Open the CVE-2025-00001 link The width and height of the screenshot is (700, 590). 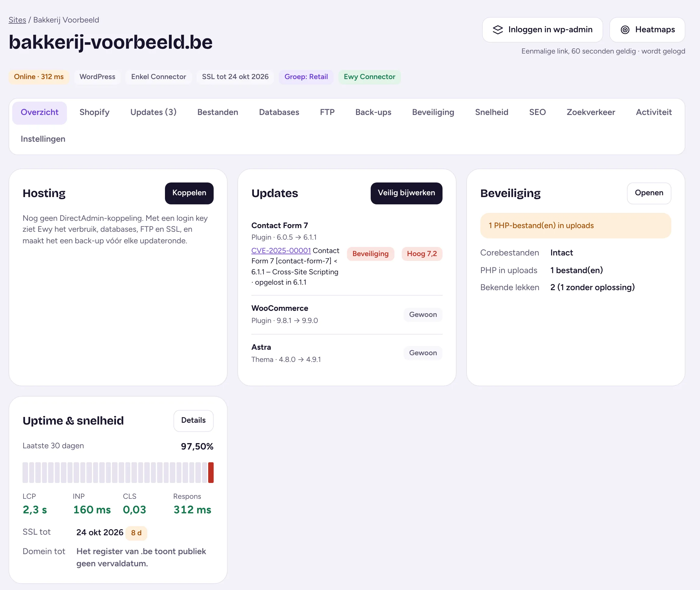click(x=281, y=251)
